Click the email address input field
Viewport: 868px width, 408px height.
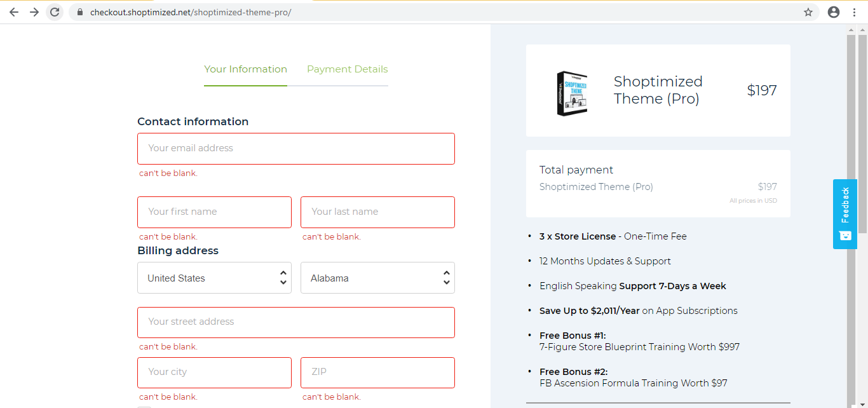(296, 149)
